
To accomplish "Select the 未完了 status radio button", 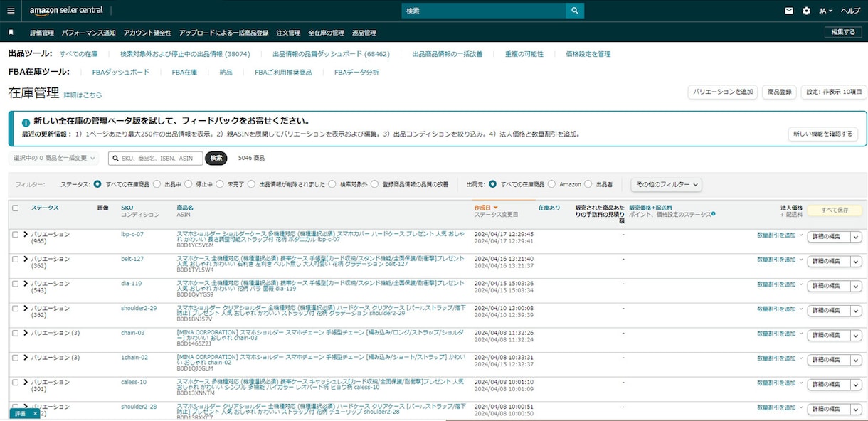I will pyautogui.click(x=220, y=184).
